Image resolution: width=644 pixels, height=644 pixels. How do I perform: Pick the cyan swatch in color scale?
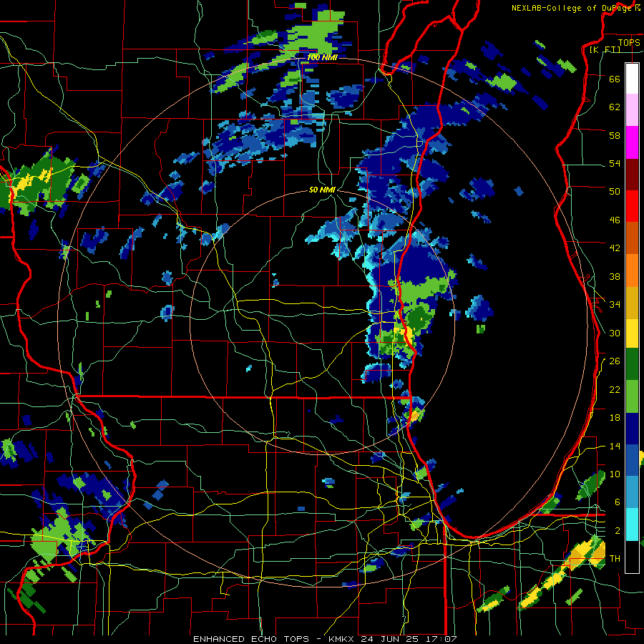(x=632, y=525)
